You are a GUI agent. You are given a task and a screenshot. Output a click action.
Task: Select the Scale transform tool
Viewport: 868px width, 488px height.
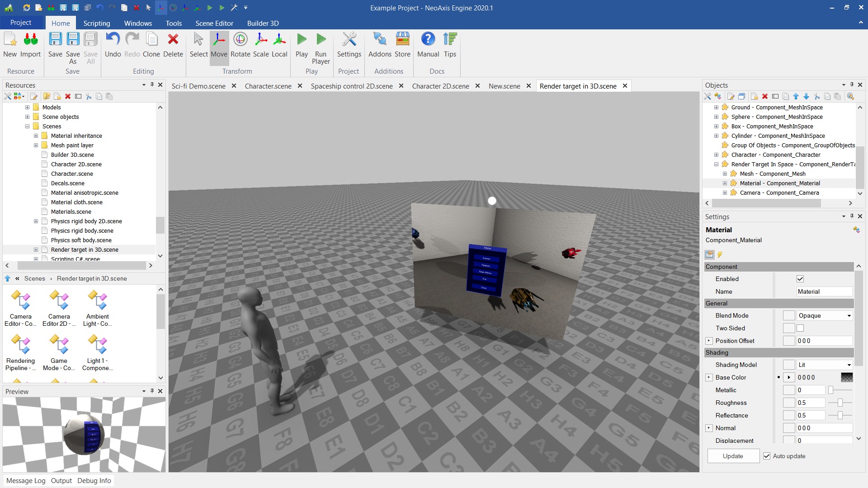(x=261, y=40)
